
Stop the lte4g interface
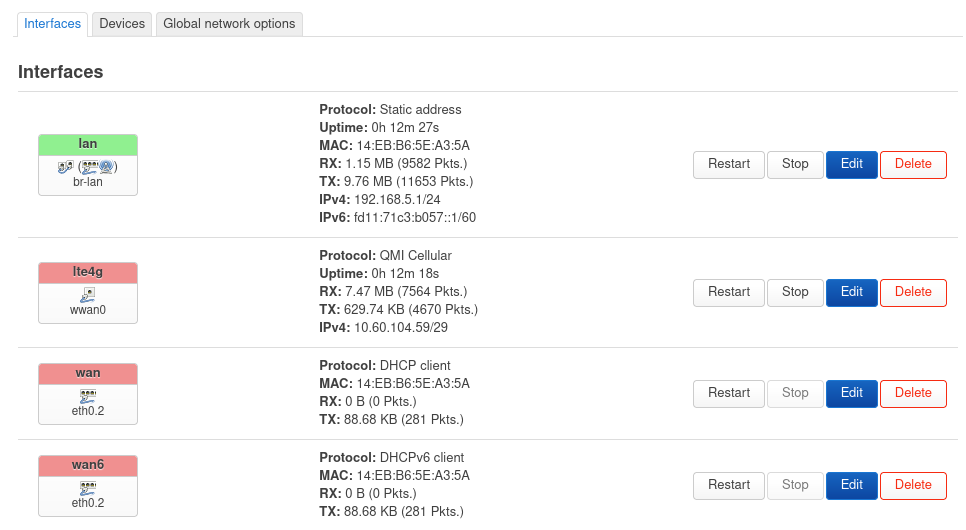tap(795, 293)
